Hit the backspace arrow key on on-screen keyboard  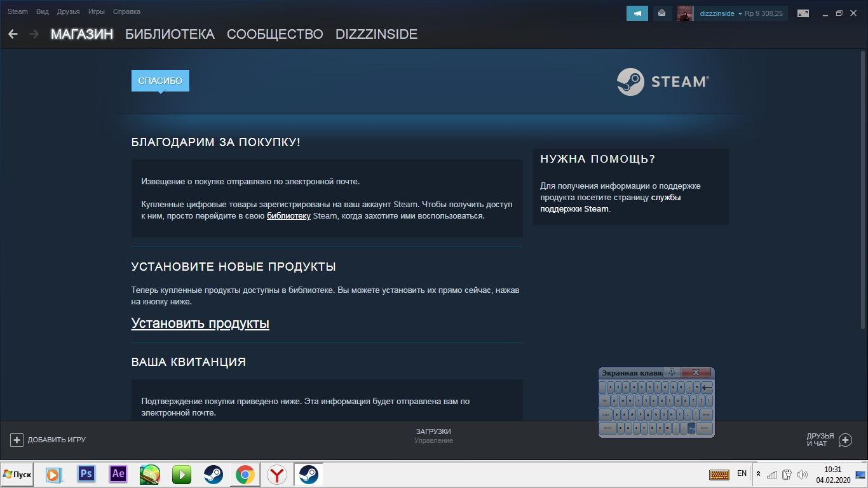tap(707, 387)
